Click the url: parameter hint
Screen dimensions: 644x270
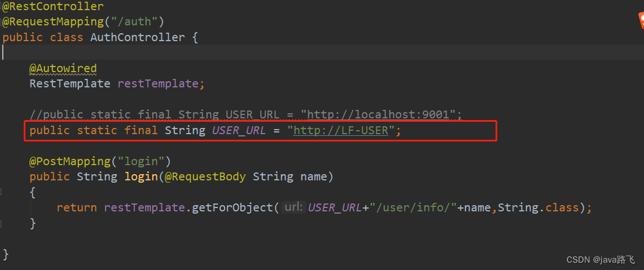pos(293,207)
